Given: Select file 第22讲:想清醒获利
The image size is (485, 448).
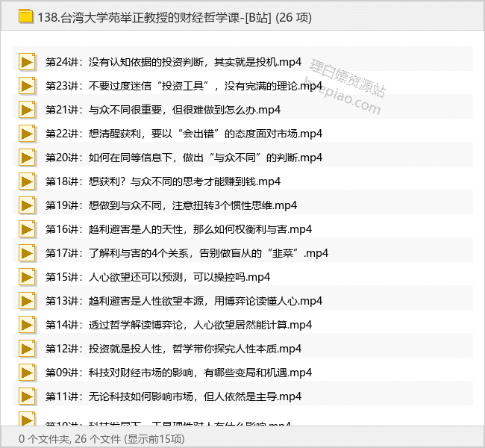Looking at the screenshot, I should (x=184, y=134).
